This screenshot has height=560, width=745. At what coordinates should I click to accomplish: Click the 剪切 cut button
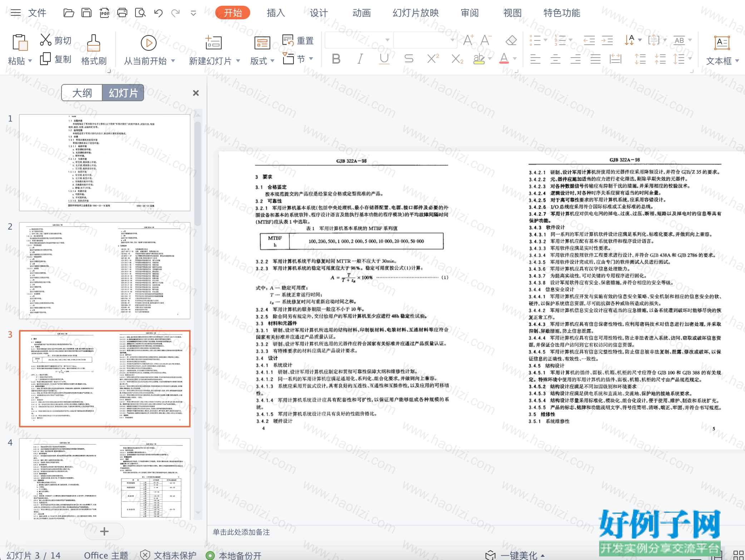click(56, 40)
